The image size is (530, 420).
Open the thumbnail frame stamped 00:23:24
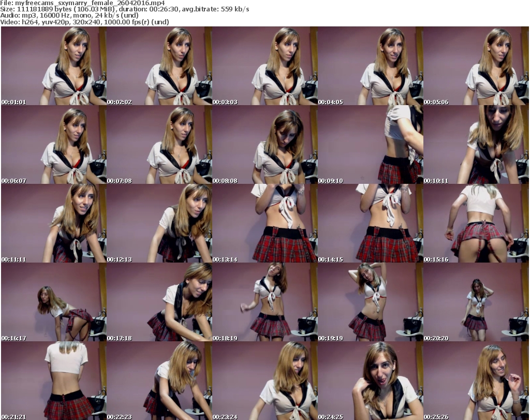pyautogui.click(x=265, y=381)
